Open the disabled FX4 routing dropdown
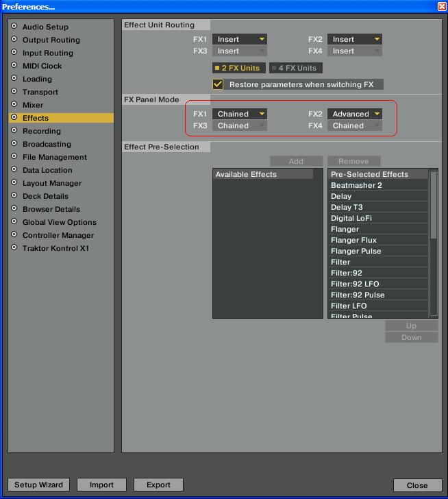Image resolution: width=448 pixels, height=499 pixels. 355,51
